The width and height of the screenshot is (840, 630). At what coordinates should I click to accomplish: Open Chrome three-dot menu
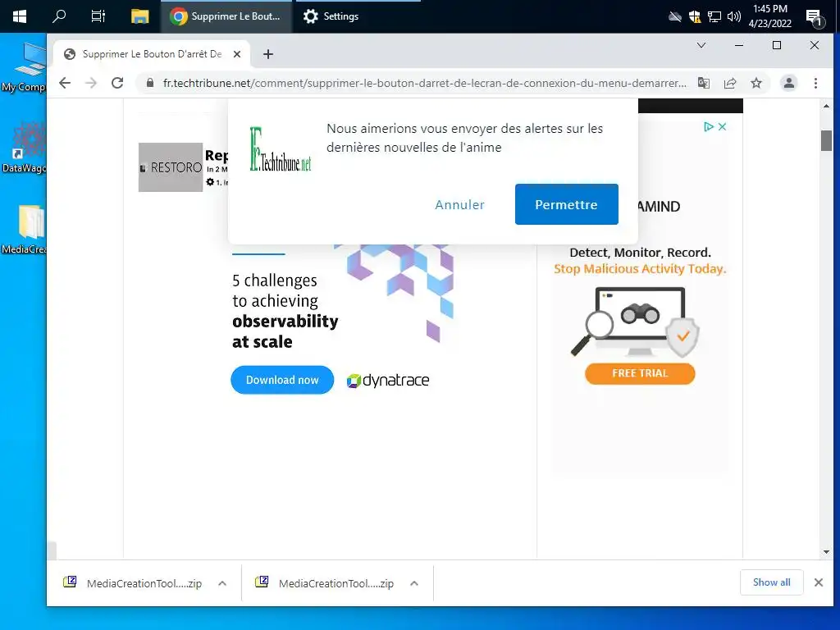(815, 83)
